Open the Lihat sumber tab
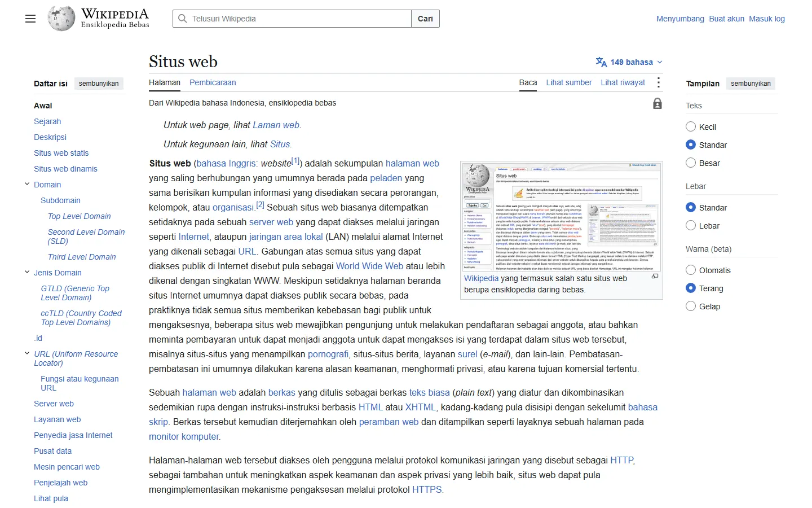Screen dimensions: 812x508 569,82
